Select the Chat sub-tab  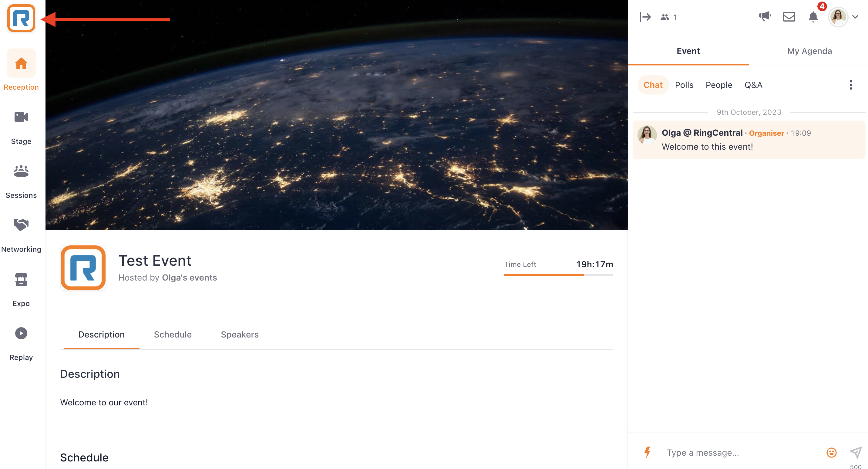tap(653, 85)
